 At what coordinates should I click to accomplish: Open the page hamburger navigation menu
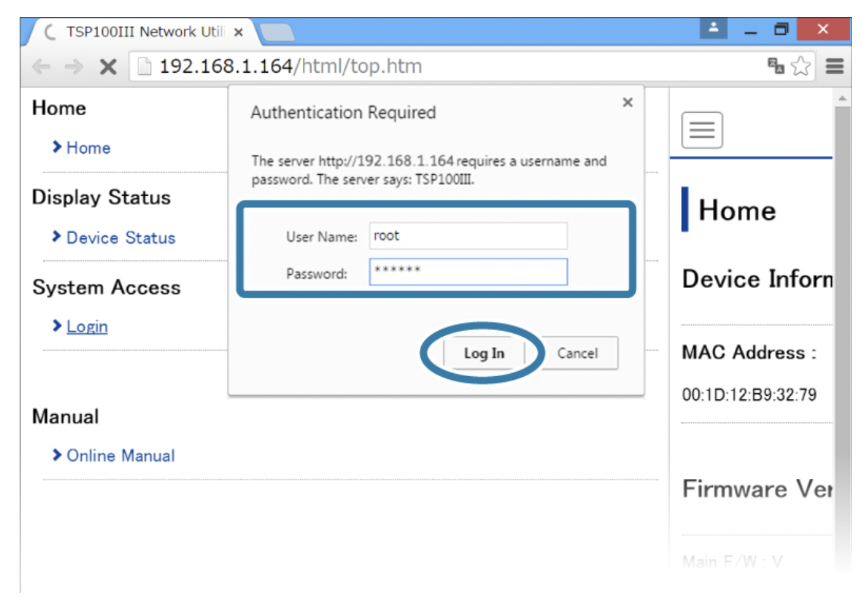(x=701, y=130)
